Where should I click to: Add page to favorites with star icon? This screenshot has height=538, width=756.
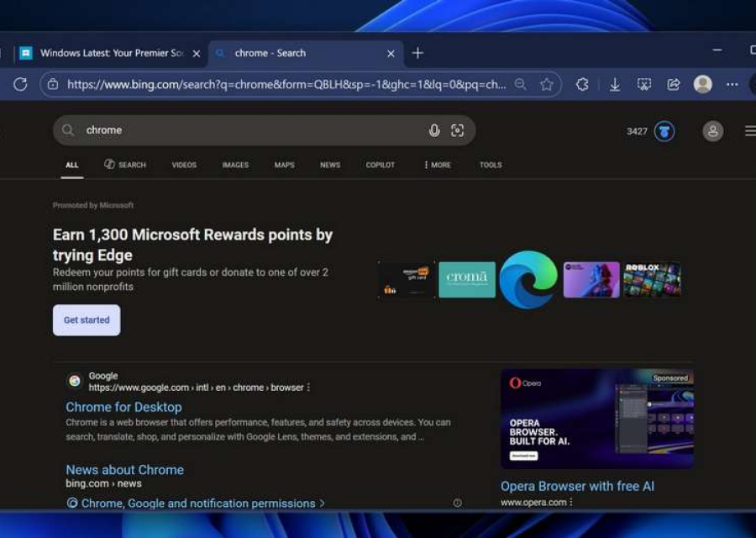[x=547, y=84]
